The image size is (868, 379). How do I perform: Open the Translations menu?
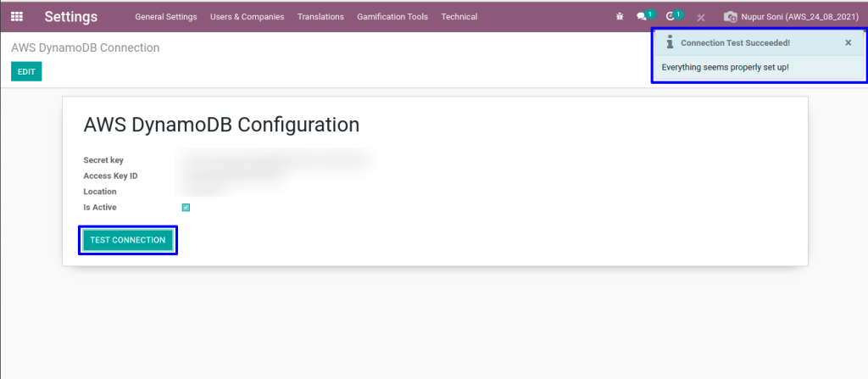point(320,17)
